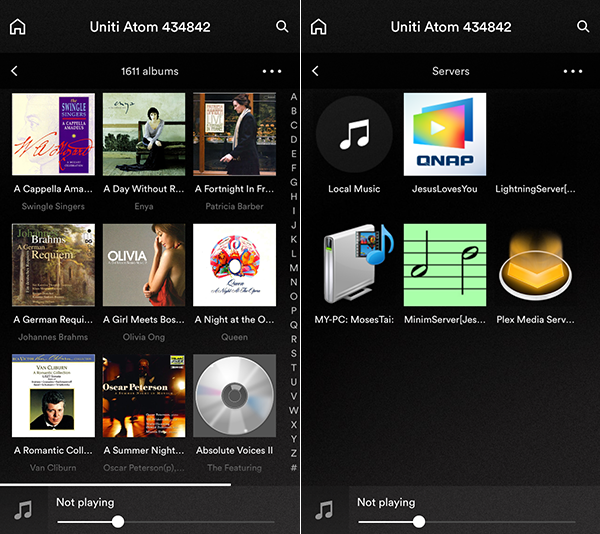Open the three-dot menu on Servers screen
Screen dimensions: 600x534
573,72
